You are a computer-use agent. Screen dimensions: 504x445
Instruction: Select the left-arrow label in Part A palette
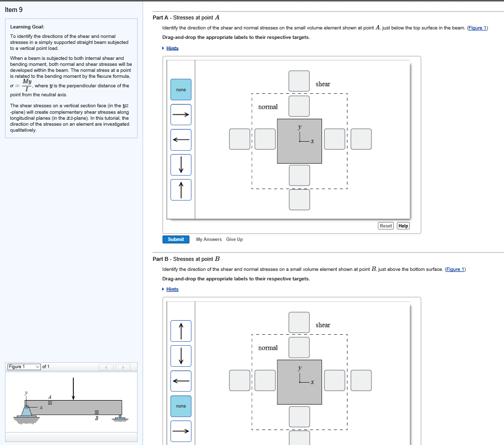click(x=180, y=139)
